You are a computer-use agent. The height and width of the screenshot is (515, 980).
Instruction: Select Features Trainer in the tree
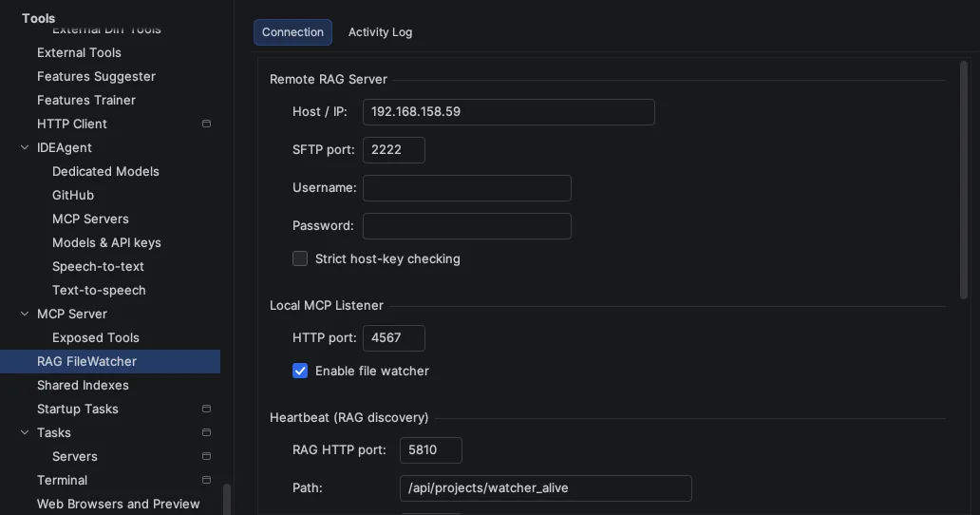[x=86, y=100]
